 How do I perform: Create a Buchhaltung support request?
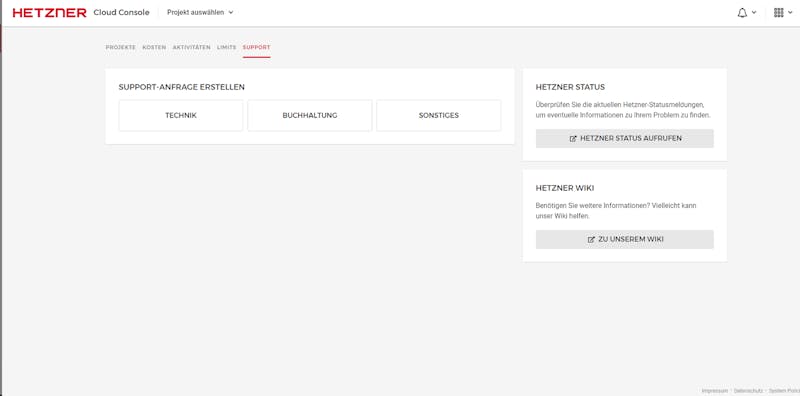[x=310, y=115]
